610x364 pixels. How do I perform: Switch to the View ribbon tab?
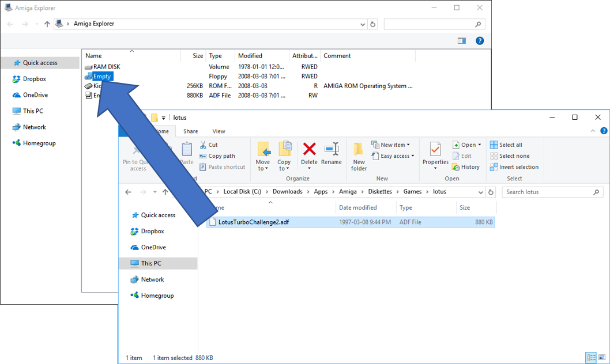[x=219, y=131]
